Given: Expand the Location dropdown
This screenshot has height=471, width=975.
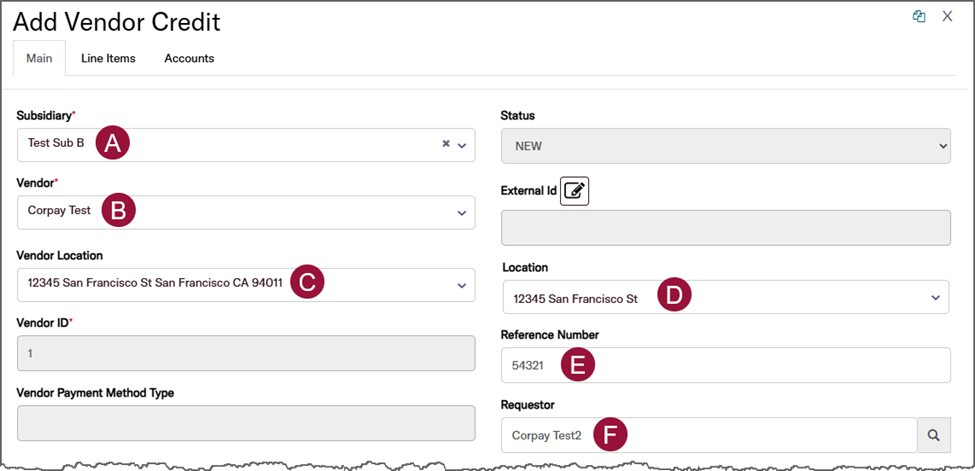Looking at the screenshot, I should pyautogui.click(x=935, y=297).
